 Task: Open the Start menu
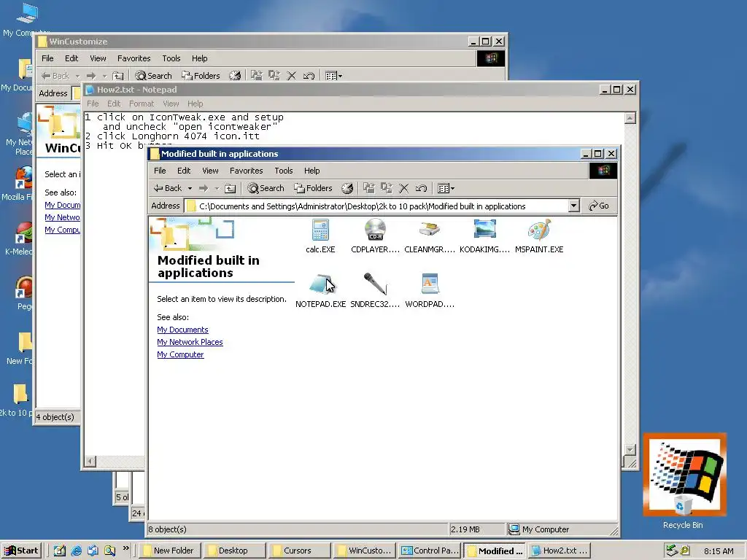pyautogui.click(x=21, y=551)
